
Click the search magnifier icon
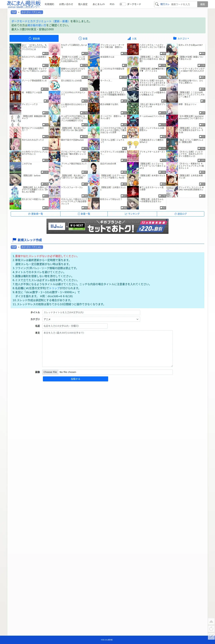(157, 4)
